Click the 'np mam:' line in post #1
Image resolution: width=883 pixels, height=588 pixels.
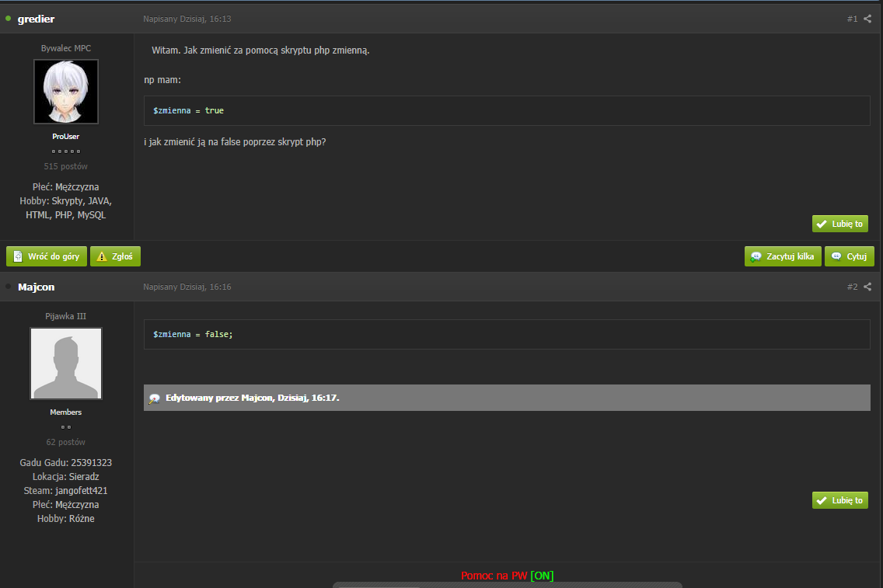[162, 80]
